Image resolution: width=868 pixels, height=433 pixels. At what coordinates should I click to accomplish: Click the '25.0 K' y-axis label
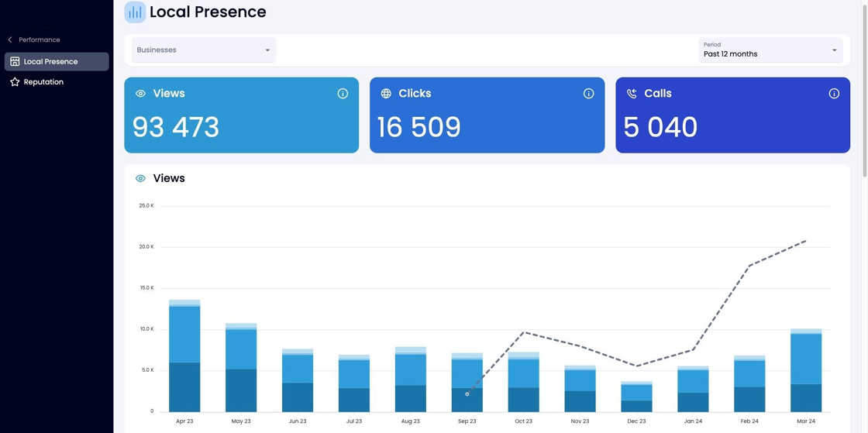[146, 206]
